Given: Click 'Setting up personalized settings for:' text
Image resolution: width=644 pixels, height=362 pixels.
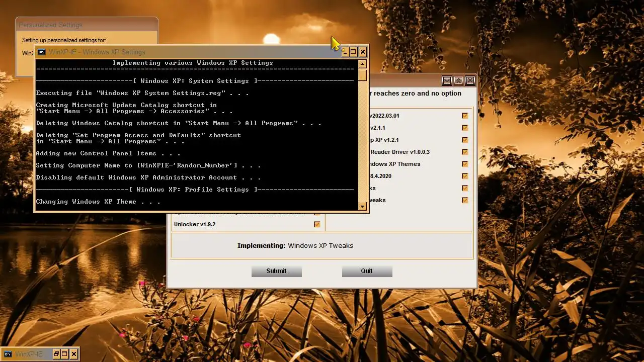Looking at the screenshot, I should tap(64, 40).
